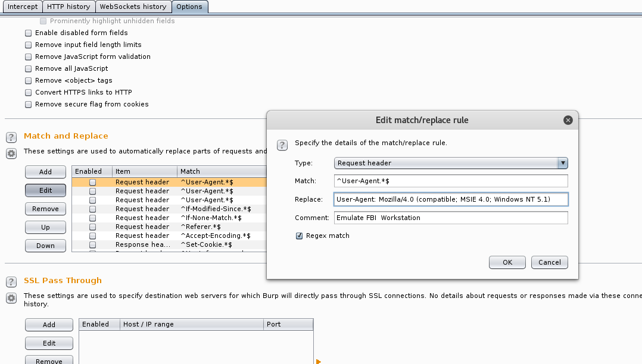
Task: Open the SSL Pass Through gear settings
Action: 11,298
